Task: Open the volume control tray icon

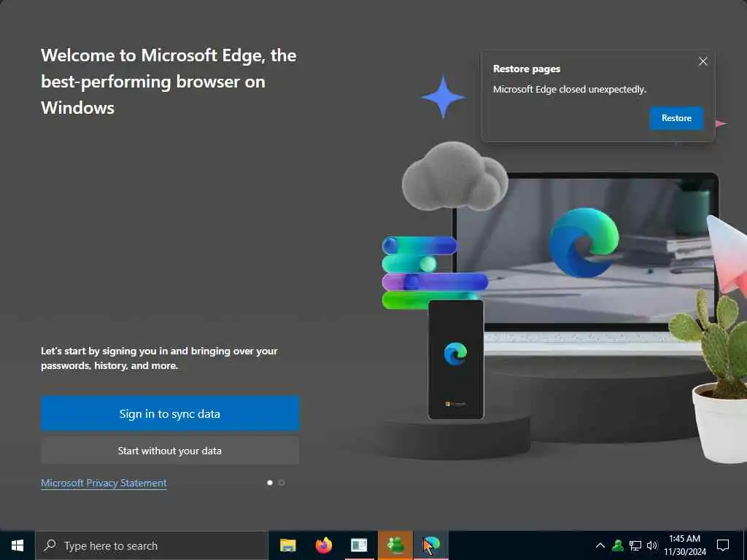Action: pos(651,545)
